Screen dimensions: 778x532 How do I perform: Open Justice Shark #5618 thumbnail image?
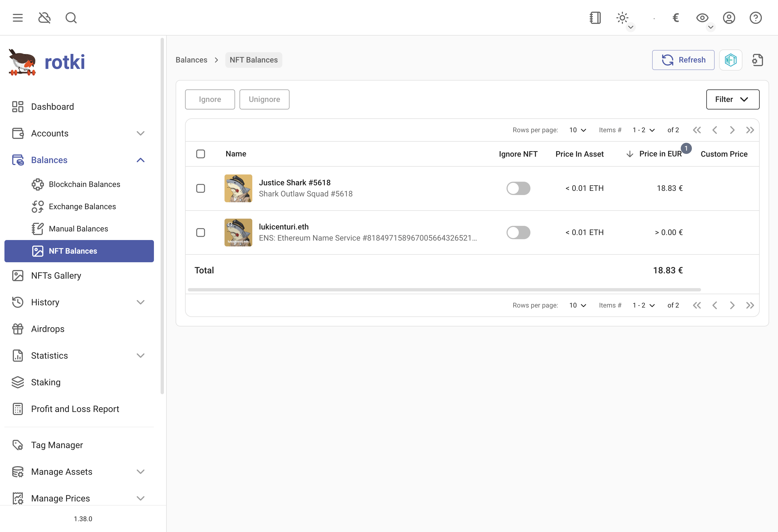click(238, 189)
